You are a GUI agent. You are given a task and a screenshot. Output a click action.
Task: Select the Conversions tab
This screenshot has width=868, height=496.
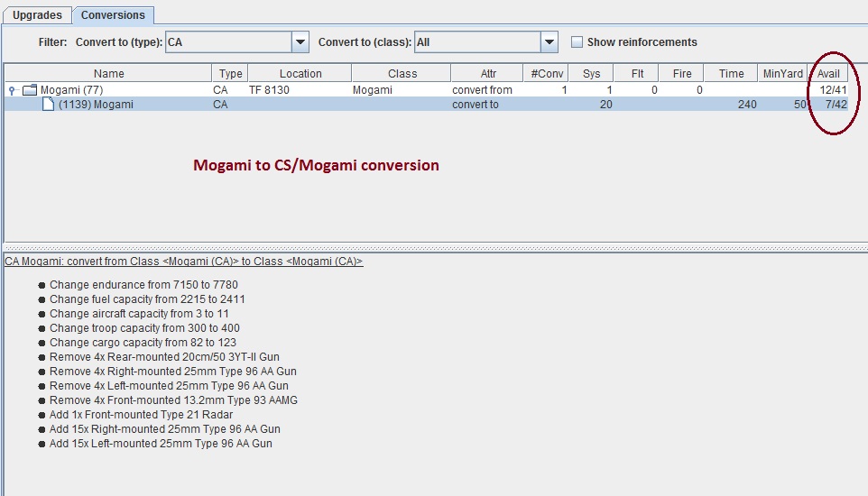point(113,15)
